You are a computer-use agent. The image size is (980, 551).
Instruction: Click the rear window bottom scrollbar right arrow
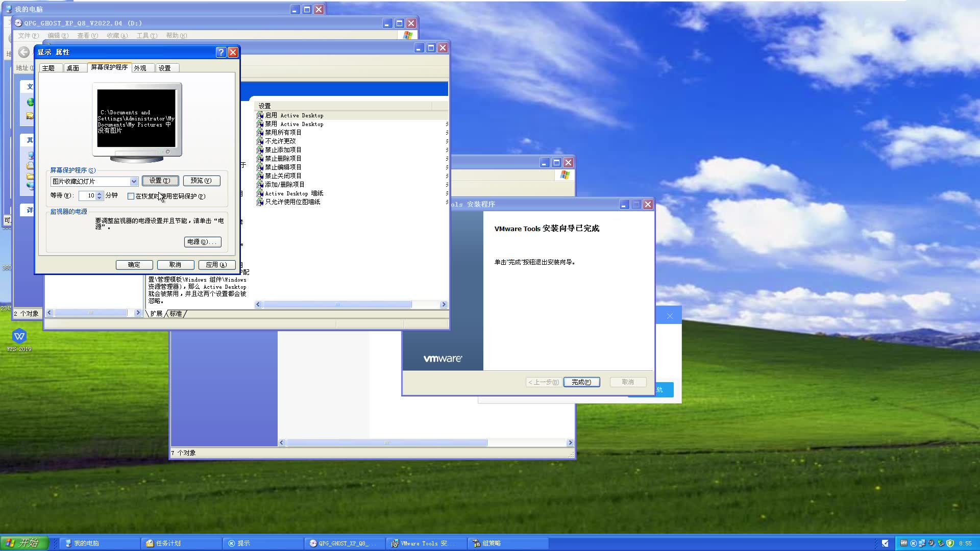tap(570, 443)
